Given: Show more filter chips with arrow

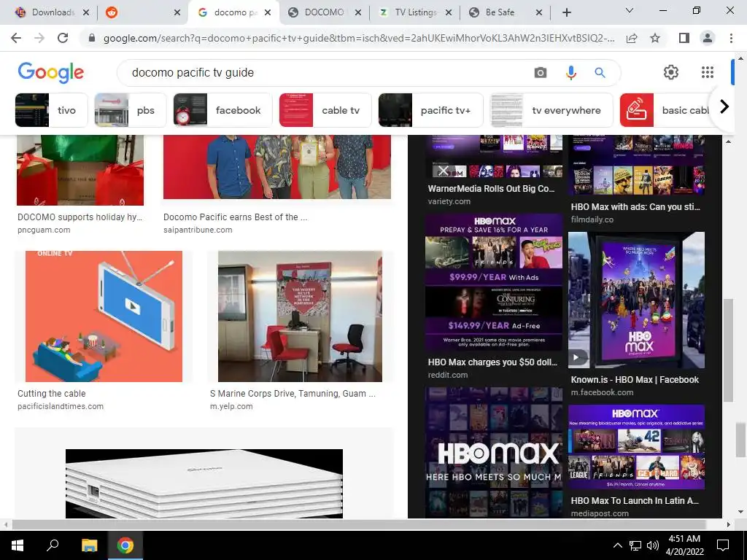Looking at the screenshot, I should click(x=724, y=106).
